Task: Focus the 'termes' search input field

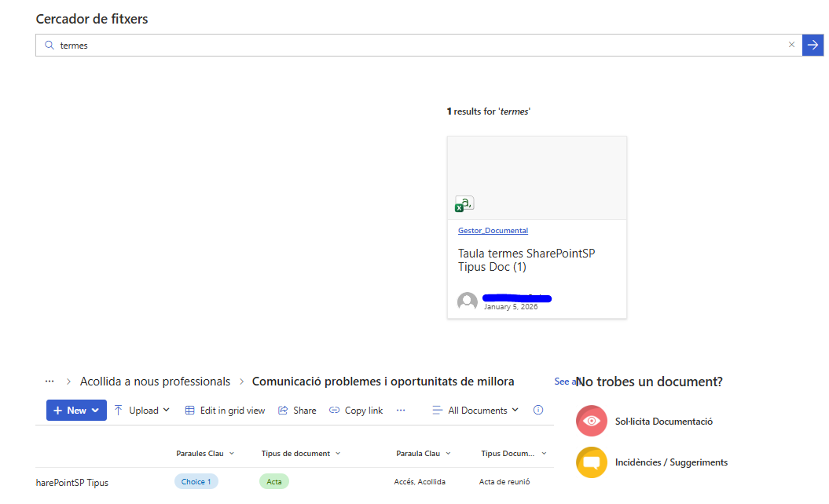Action: [420, 46]
